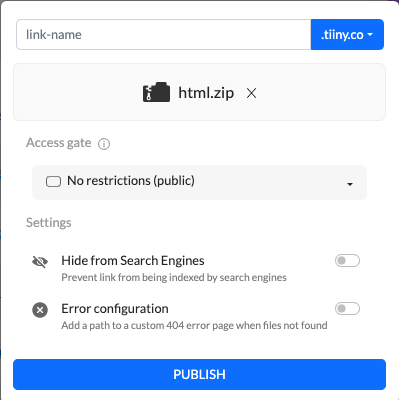399x400 pixels.
Task: Click the uploaded file drop area
Action: point(199,92)
